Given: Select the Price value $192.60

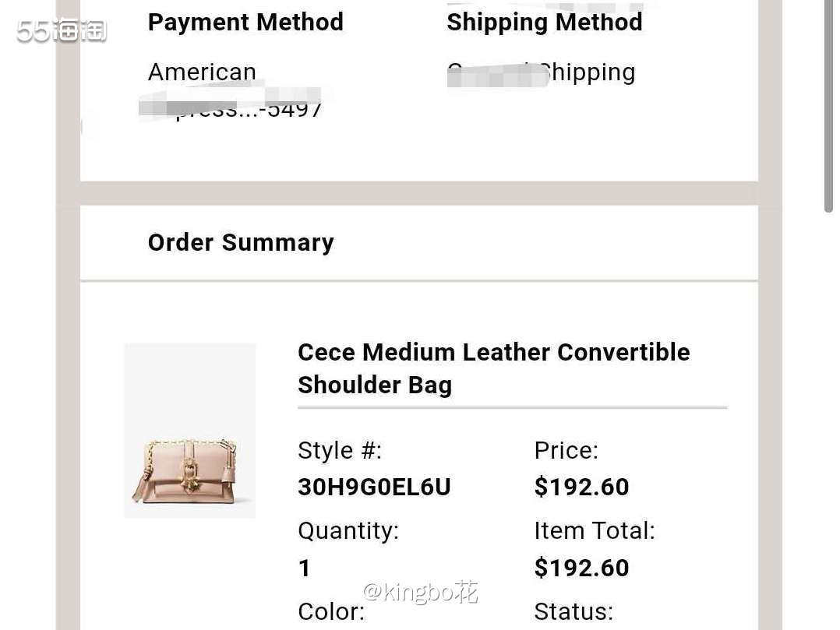Looking at the screenshot, I should click(x=581, y=487).
